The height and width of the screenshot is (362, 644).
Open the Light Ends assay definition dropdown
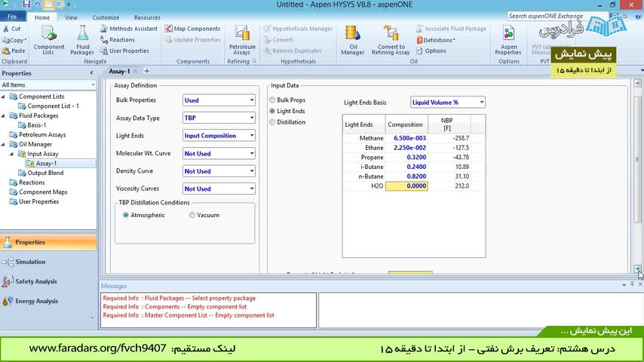[219, 136]
